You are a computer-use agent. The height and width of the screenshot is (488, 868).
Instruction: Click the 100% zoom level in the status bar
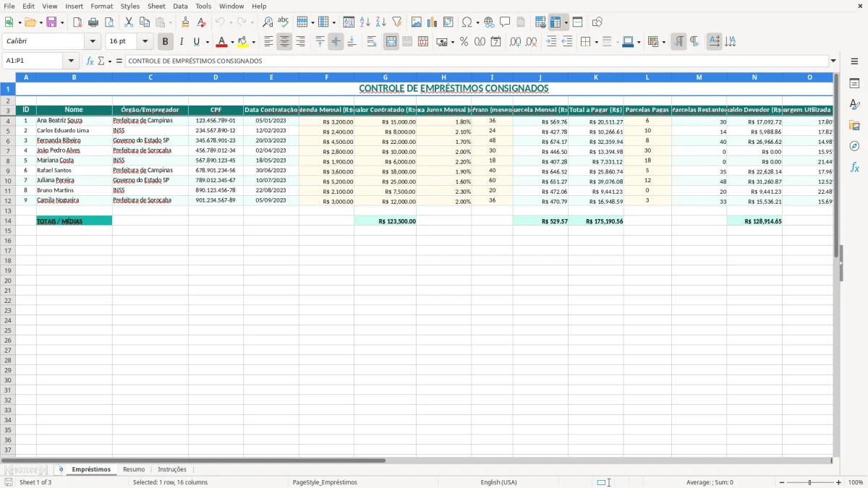pyautogui.click(x=856, y=482)
